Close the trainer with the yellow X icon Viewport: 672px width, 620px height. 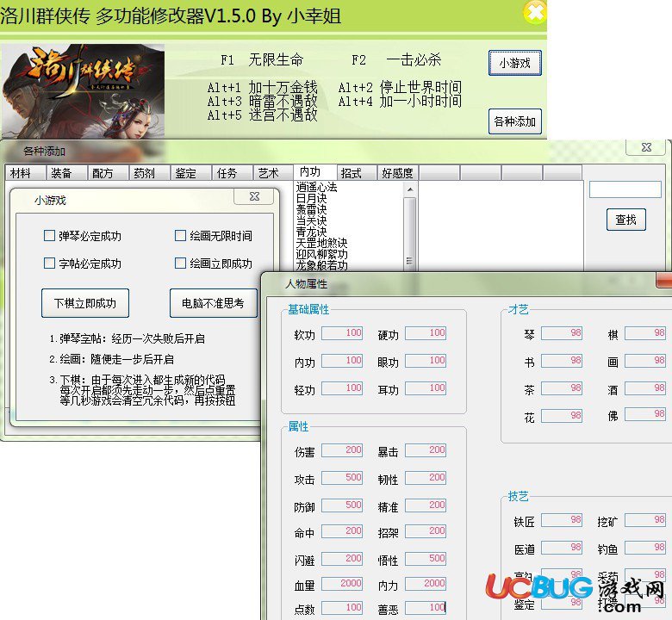pos(535,12)
